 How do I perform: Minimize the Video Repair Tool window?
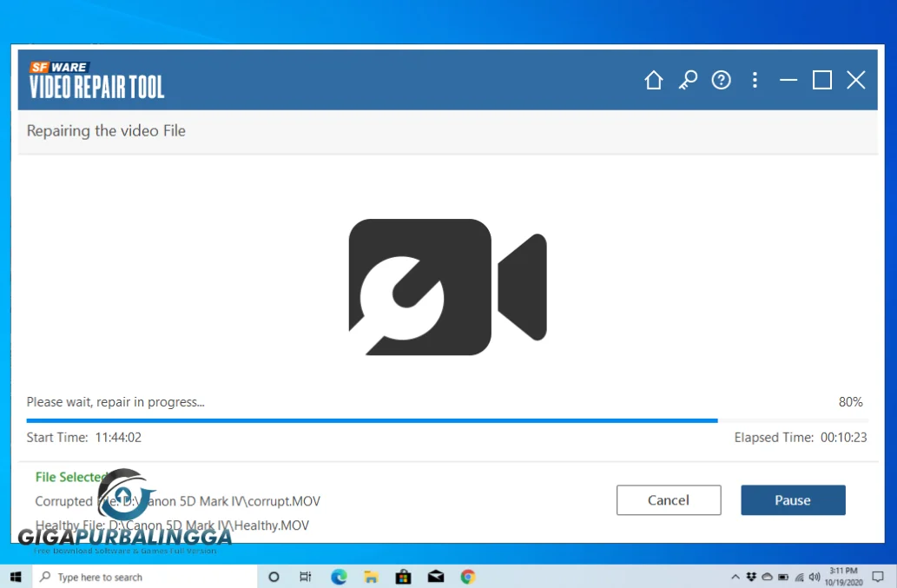[x=788, y=80]
